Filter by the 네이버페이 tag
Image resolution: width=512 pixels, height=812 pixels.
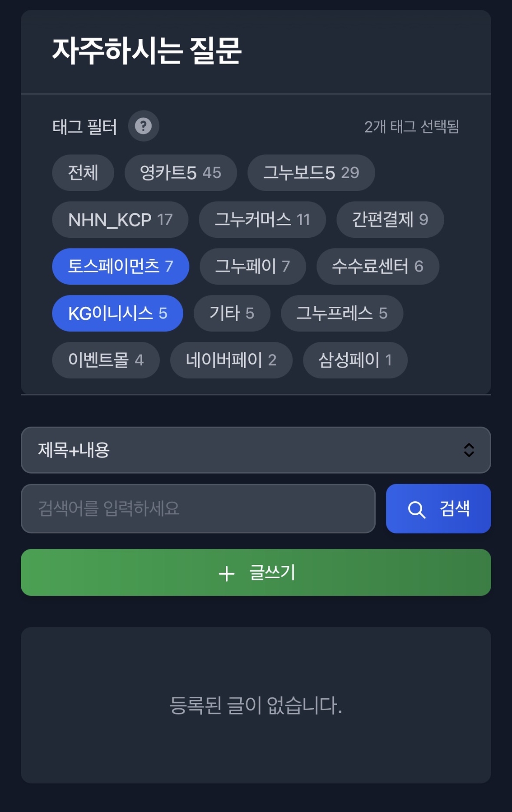(x=231, y=360)
